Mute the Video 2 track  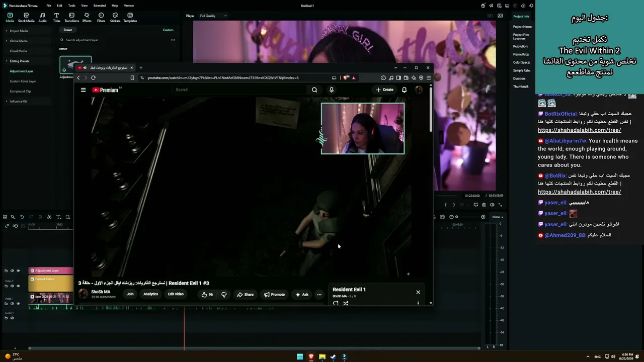tap(12, 286)
